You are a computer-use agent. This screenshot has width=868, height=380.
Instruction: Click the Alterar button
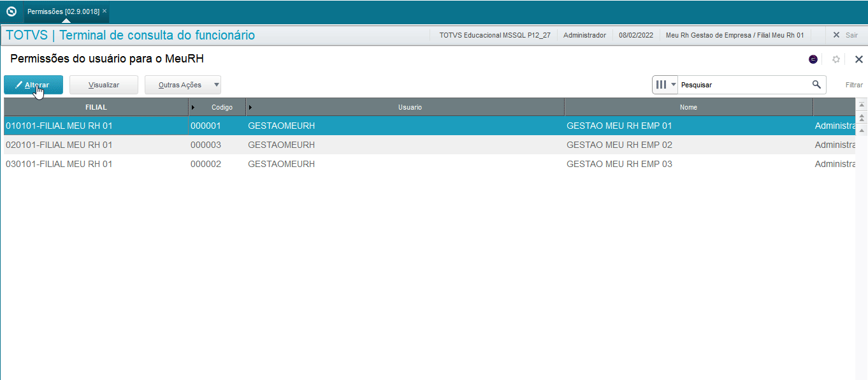tap(33, 85)
